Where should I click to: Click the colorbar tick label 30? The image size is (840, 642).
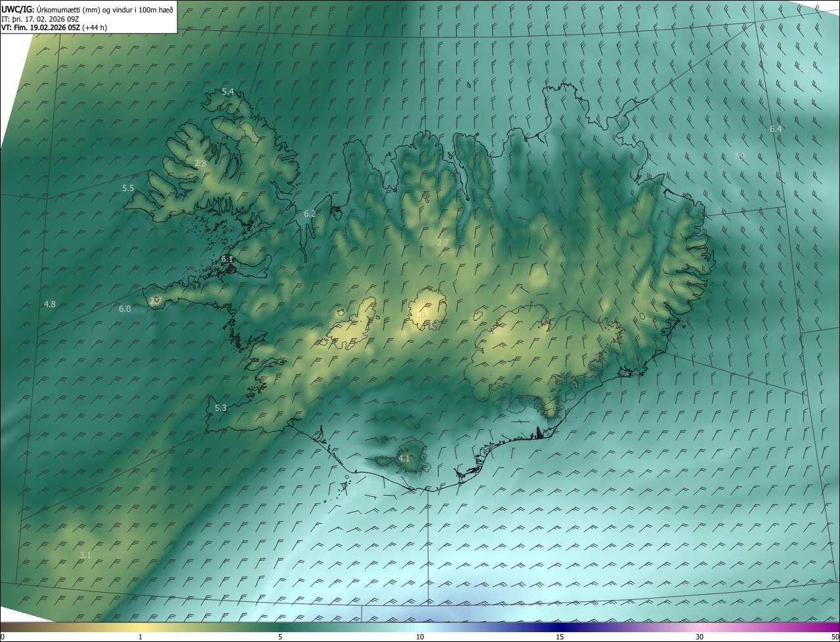700,637
